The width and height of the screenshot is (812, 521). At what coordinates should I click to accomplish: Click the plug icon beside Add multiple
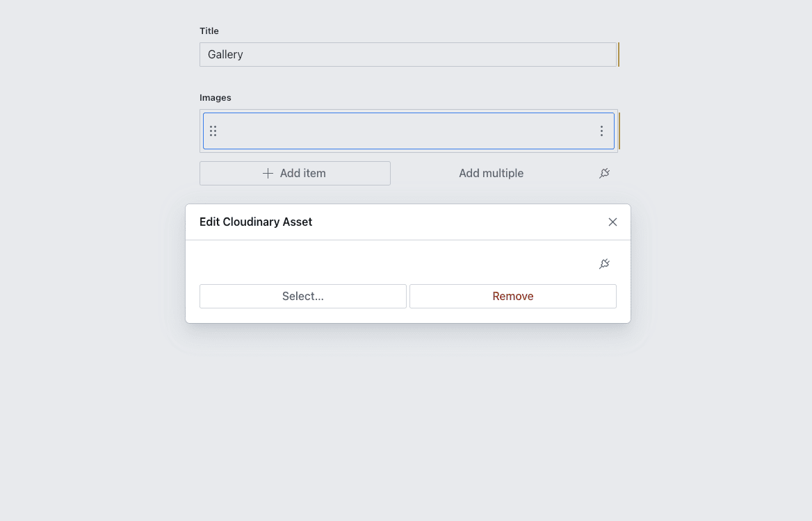coord(604,173)
